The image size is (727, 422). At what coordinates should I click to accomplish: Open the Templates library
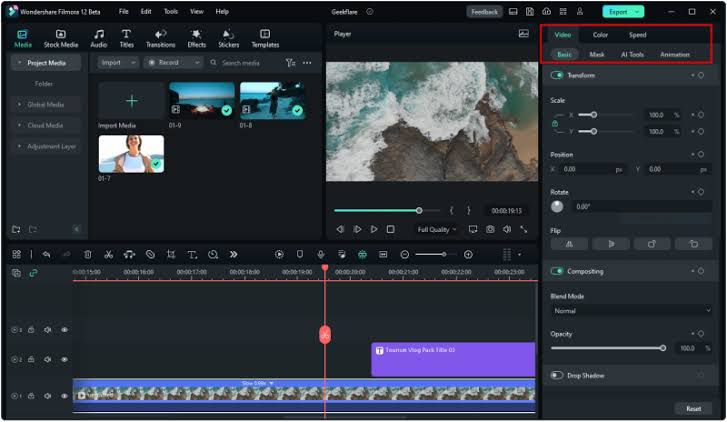tap(265, 38)
